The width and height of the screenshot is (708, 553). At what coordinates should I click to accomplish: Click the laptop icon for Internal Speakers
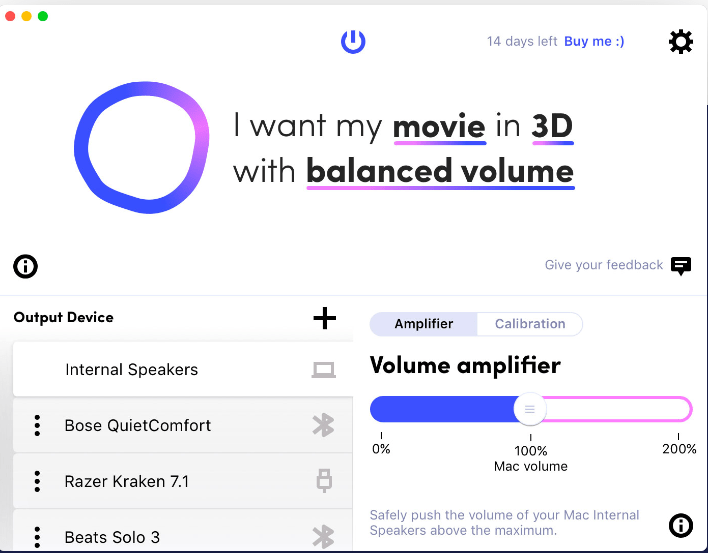pos(323,370)
